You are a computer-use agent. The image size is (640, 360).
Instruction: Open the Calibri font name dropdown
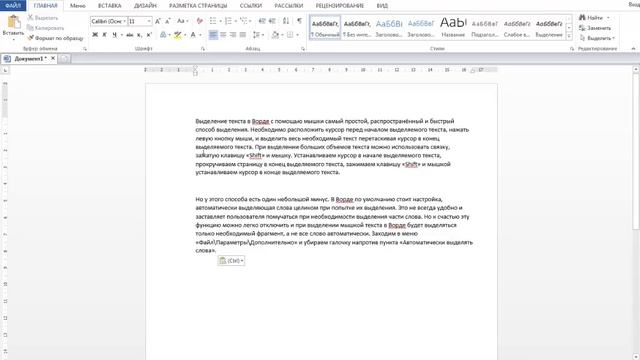coord(124,21)
